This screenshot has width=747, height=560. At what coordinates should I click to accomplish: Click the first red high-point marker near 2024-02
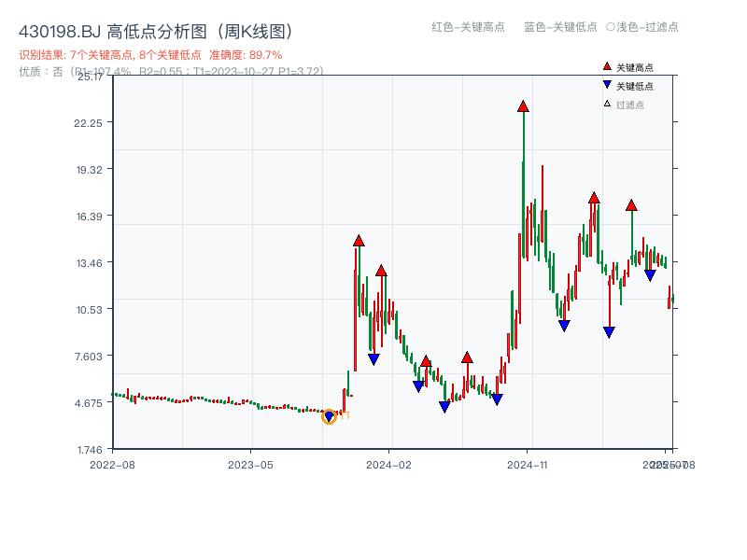(x=359, y=239)
